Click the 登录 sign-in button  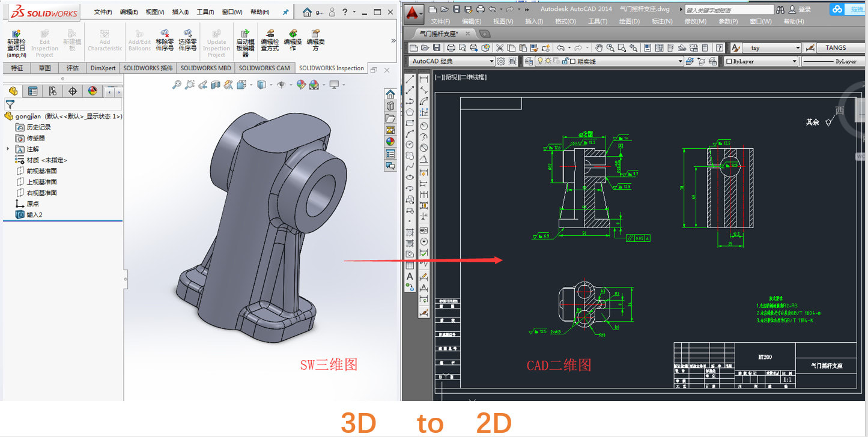tap(804, 10)
